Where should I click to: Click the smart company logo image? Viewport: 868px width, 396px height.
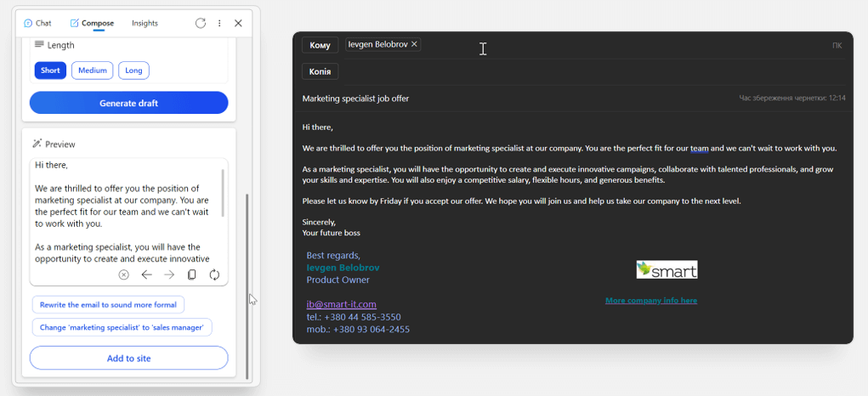click(667, 269)
